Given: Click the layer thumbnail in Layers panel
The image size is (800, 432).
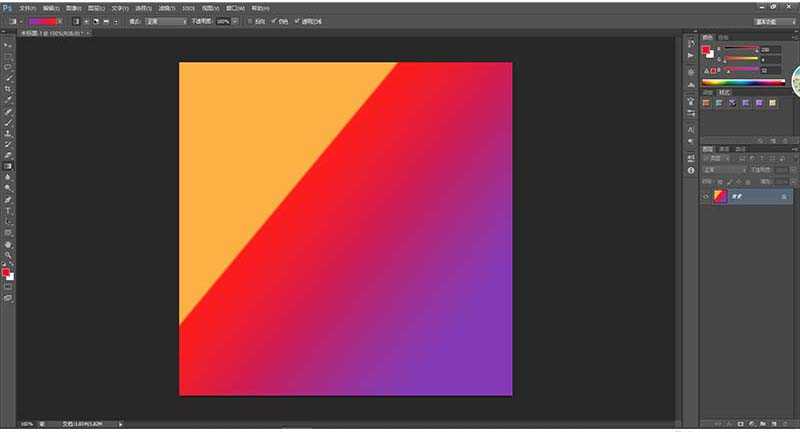Looking at the screenshot, I should 719,197.
